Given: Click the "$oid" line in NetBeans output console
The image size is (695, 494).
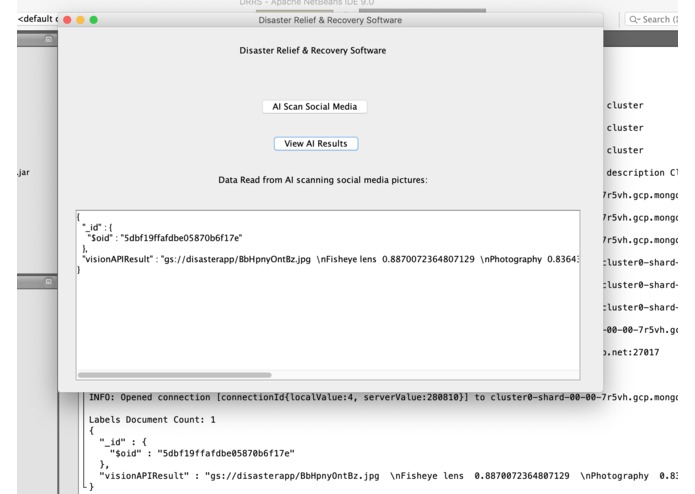Looking at the screenshot, I should (x=202, y=453).
